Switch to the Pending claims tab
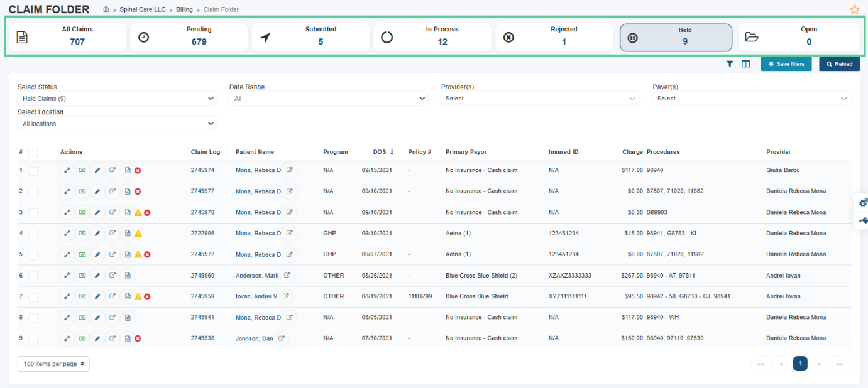This screenshot has width=868, height=388. coord(189,37)
